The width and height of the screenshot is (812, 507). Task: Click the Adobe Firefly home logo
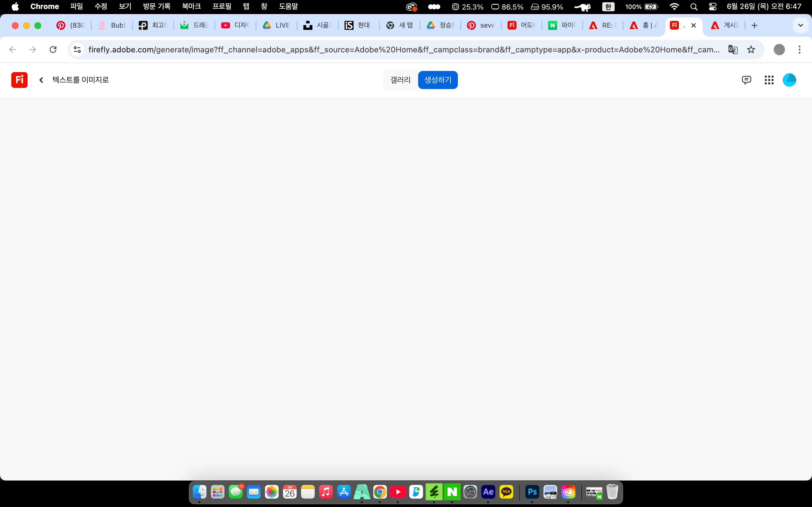coord(19,80)
